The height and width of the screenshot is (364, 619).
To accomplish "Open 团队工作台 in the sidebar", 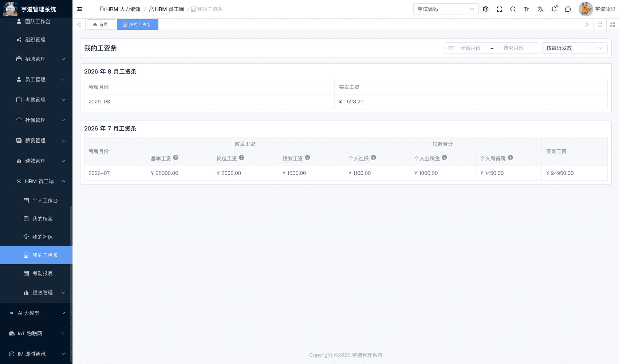I will [x=36, y=21].
